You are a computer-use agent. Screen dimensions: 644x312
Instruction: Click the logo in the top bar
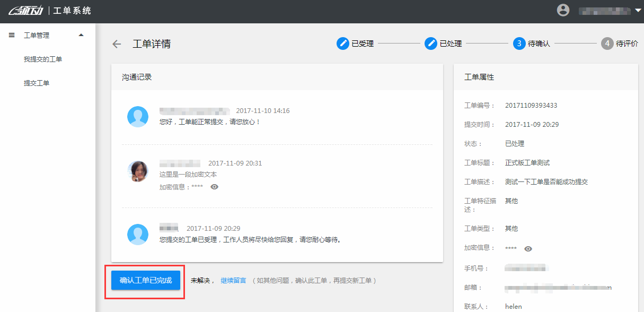[x=24, y=11]
